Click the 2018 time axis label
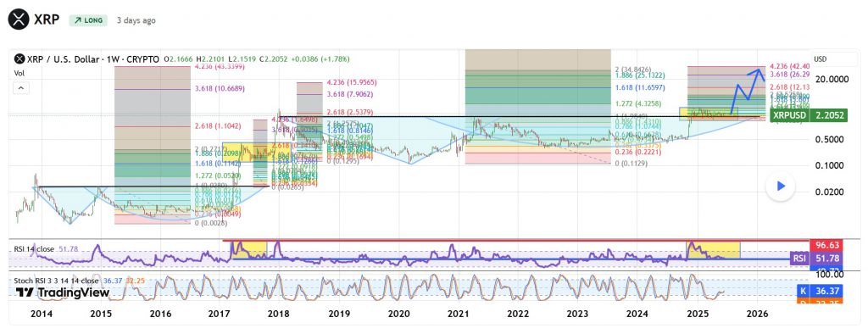 point(279,314)
